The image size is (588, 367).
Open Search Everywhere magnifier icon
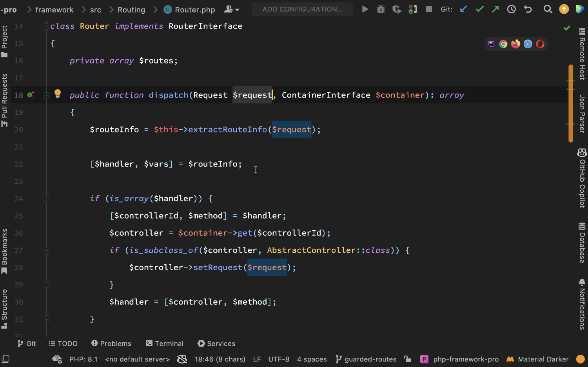[548, 9]
